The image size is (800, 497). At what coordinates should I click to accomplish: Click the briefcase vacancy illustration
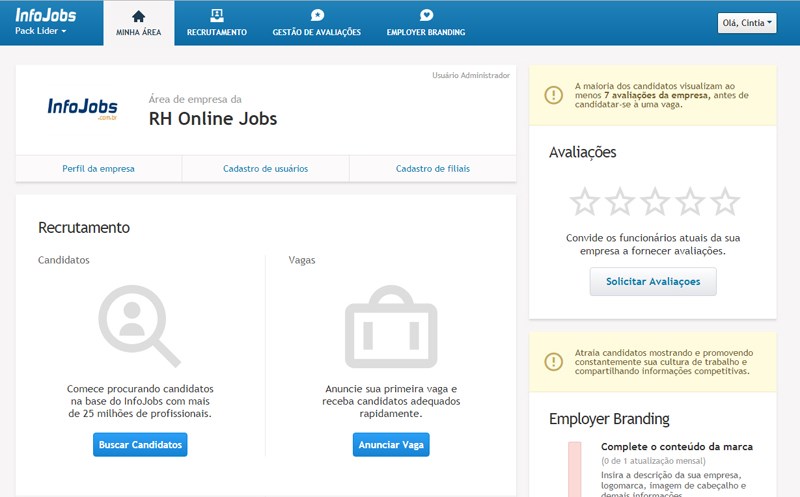click(x=391, y=327)
